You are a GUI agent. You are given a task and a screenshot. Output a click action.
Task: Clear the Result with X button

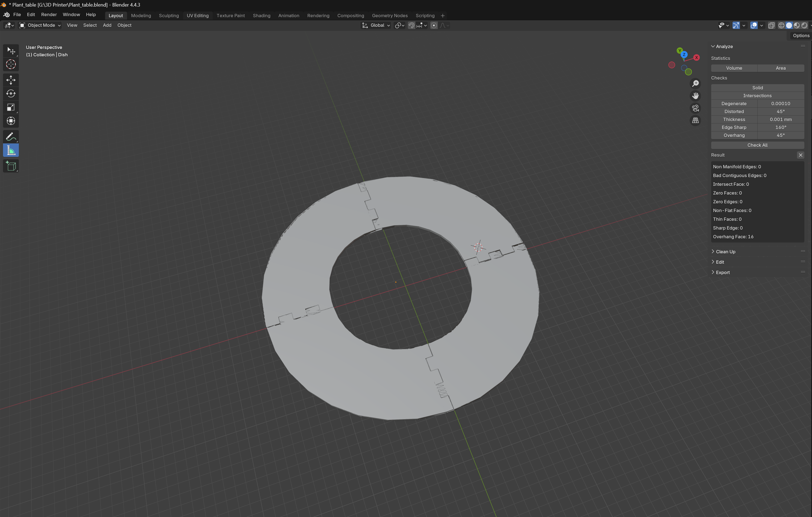(801, 155)
